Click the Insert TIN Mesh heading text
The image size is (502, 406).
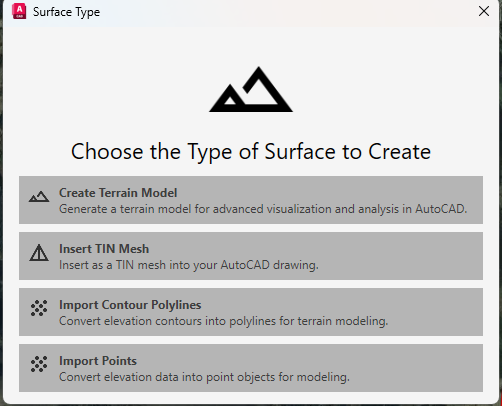pyautogui.click(x=104, y=249)
